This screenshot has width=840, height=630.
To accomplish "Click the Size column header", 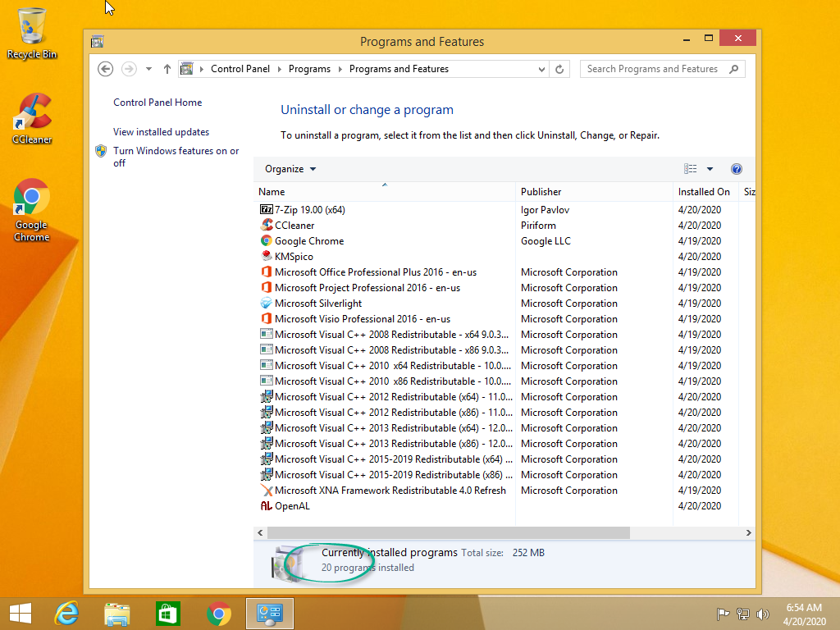I will [x=748, y=192].
